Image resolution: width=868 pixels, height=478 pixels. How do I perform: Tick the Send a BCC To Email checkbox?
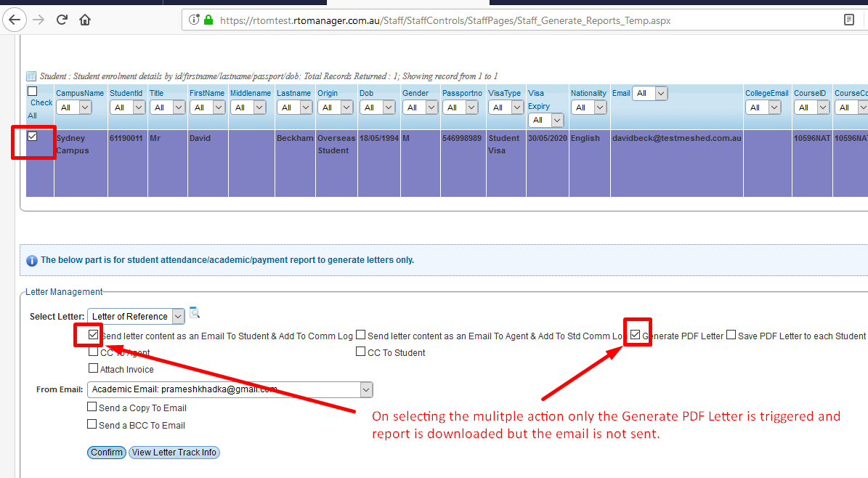pyautogui.click(x=92, y=424)
